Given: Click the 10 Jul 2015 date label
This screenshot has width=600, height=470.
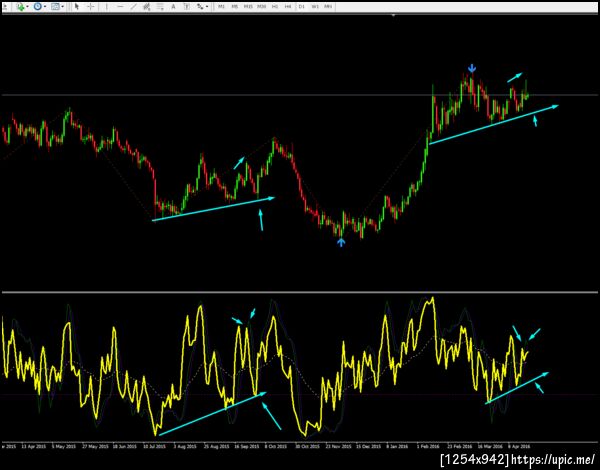Looking at the screenshot, I should (155, 446).
